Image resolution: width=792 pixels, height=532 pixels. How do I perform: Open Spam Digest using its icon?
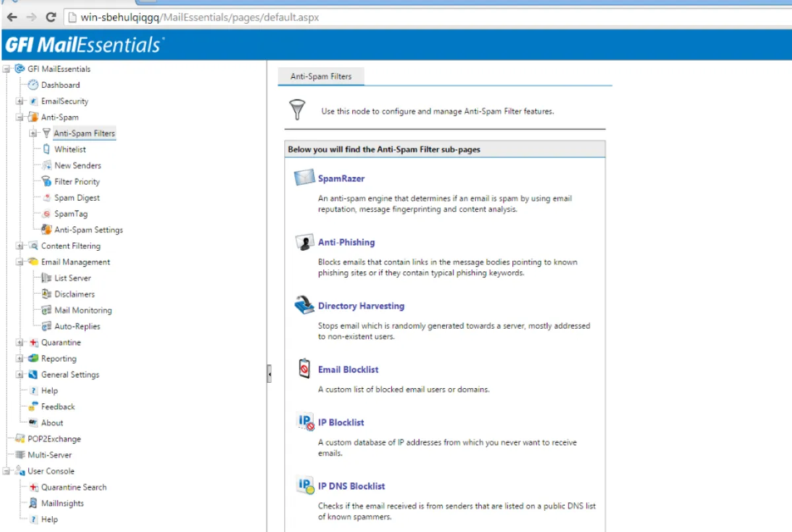click(x=46, y=198)
